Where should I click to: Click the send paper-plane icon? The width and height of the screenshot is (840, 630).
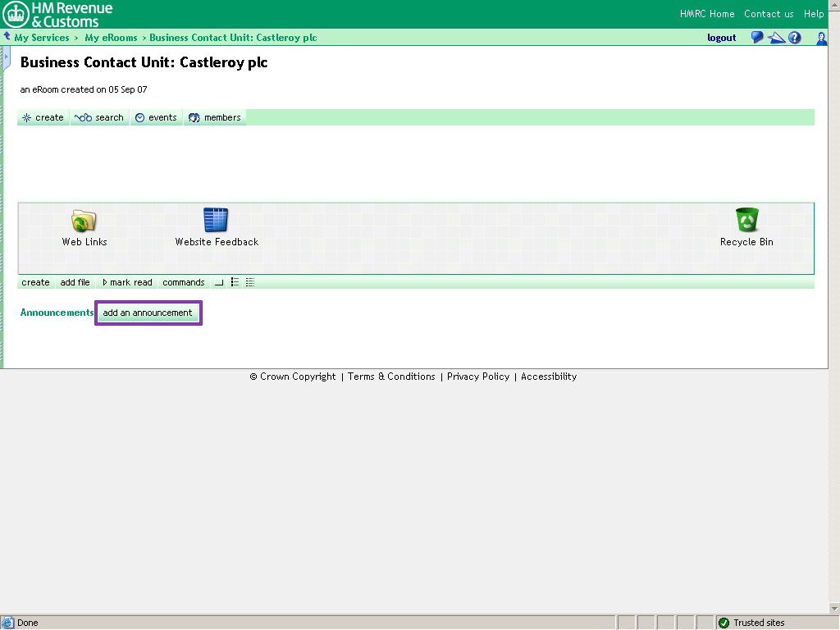776,37
